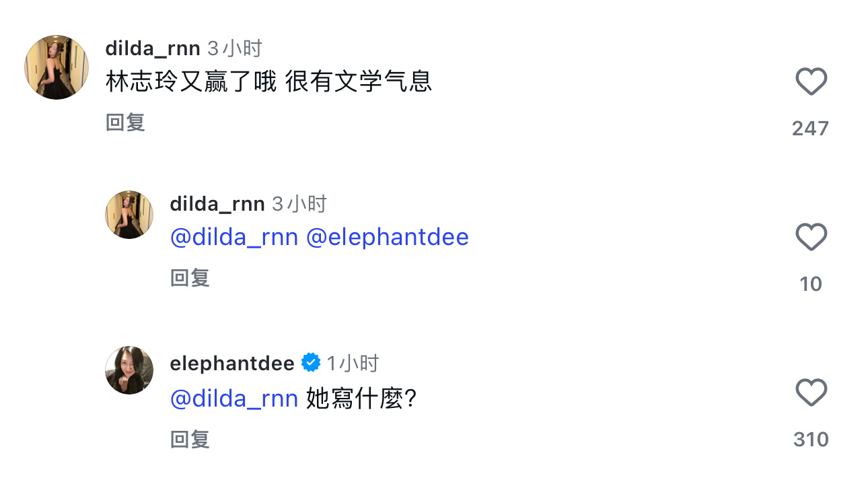Like the comment with 247 likes
This screenshot has height=482, width=868.
(x=811, y=82)
